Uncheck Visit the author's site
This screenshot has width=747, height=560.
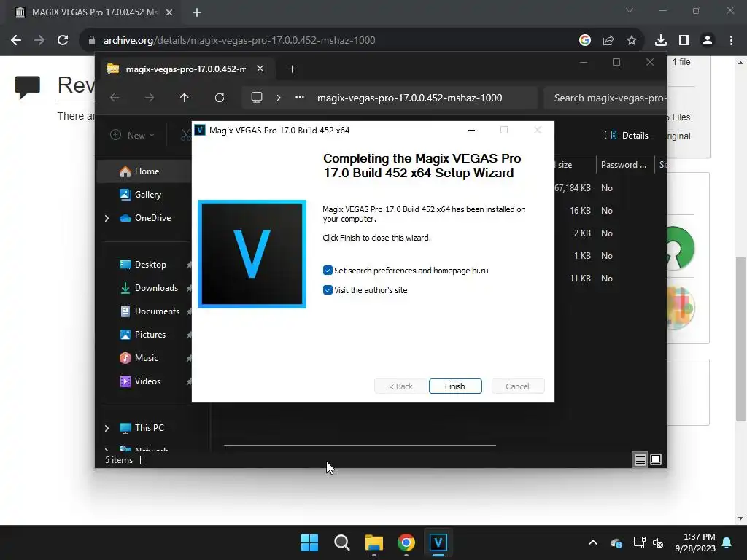point(328,290)
